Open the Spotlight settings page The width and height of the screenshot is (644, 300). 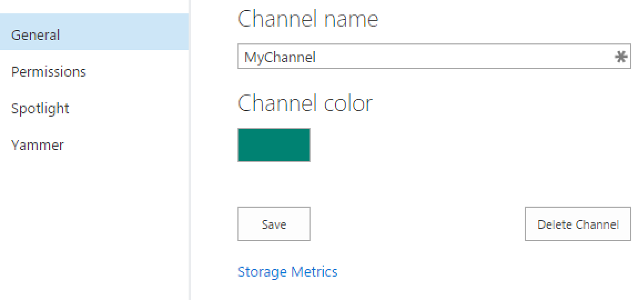point(40,109)
